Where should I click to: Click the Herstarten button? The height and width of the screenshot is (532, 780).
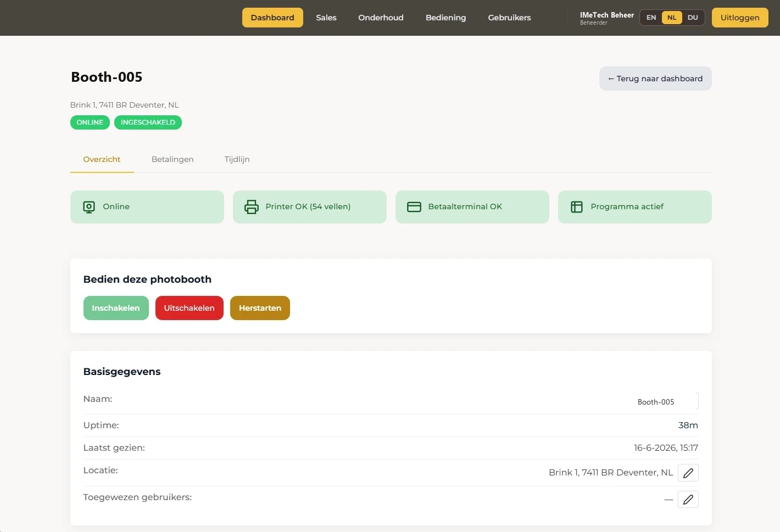tap(260, 308)
